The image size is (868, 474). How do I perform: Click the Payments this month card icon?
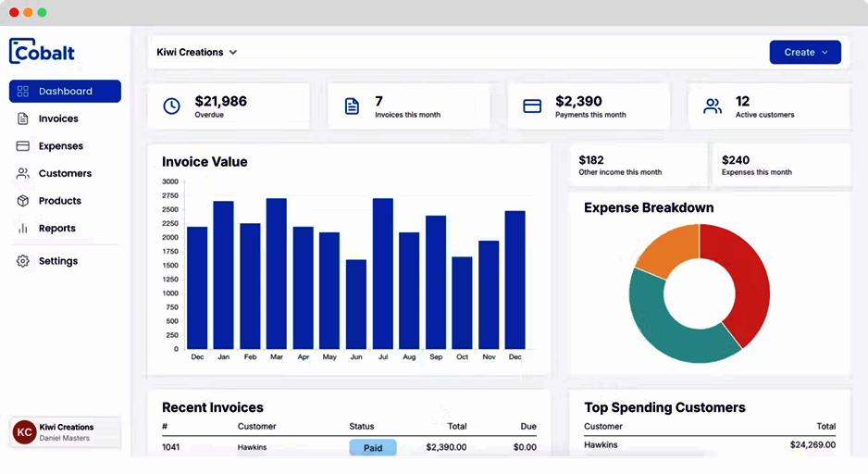tap(532, 106)
